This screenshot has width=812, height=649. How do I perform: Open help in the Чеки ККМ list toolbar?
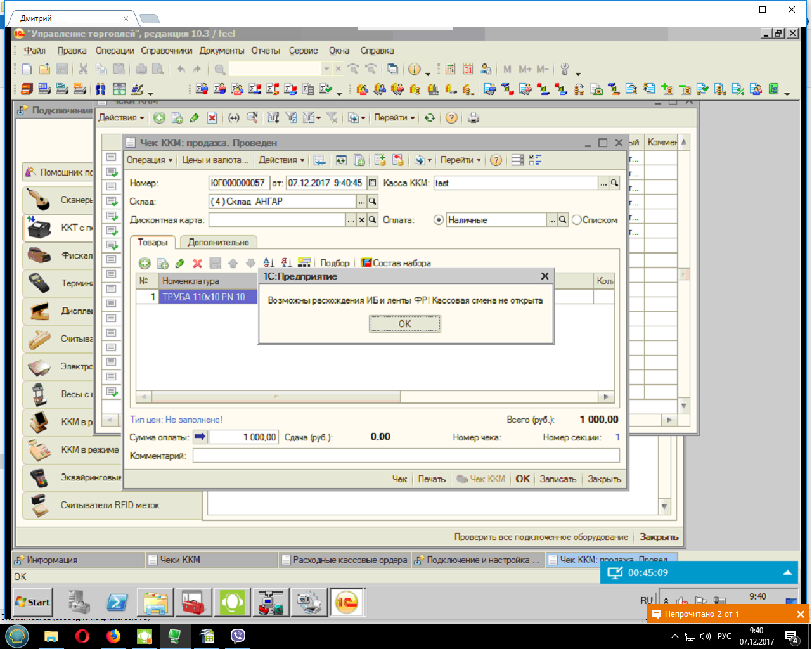pyautogui.click(x=451, y=118)
